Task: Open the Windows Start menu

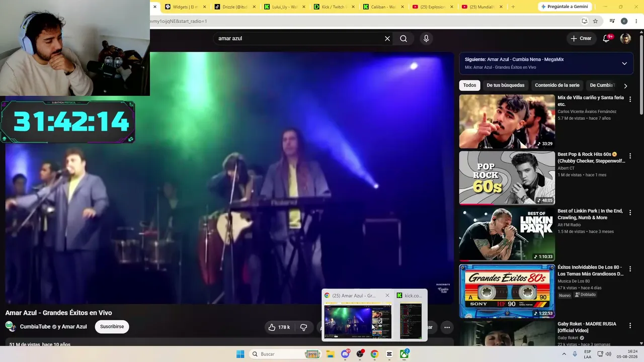Action: click(x=240, y=354)
